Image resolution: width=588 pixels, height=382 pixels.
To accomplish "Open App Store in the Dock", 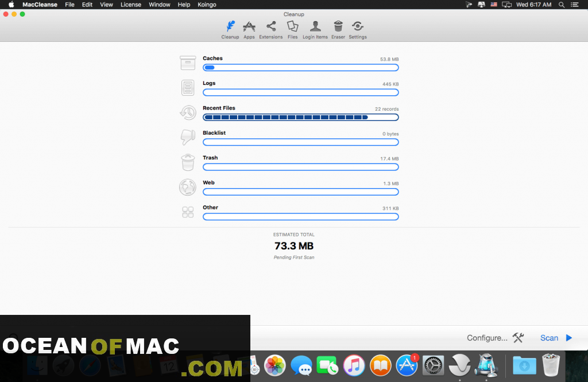I will tap(407, 365).
